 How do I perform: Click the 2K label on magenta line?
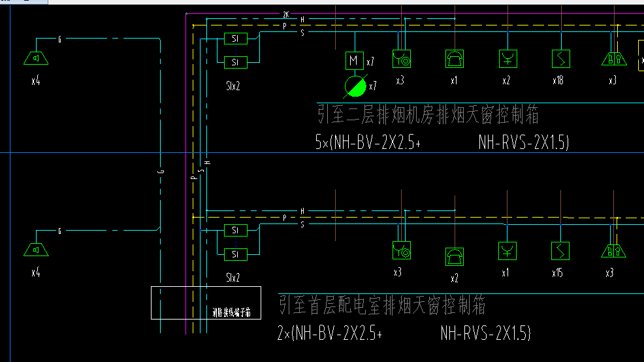[x=286, y=14]
